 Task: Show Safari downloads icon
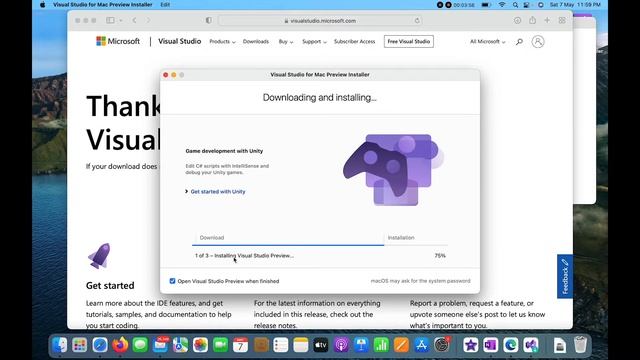point(518,20)
